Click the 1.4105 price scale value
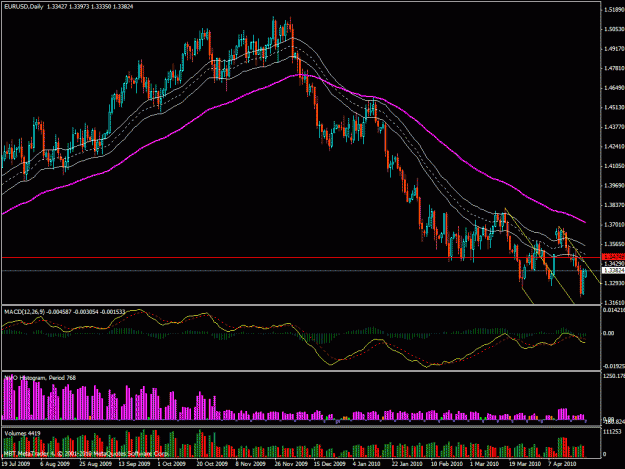Screen dimensions: 625x469 614,166
